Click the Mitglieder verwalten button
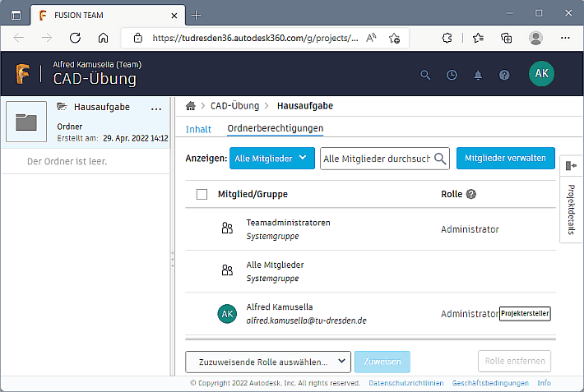 pos(505,158)
